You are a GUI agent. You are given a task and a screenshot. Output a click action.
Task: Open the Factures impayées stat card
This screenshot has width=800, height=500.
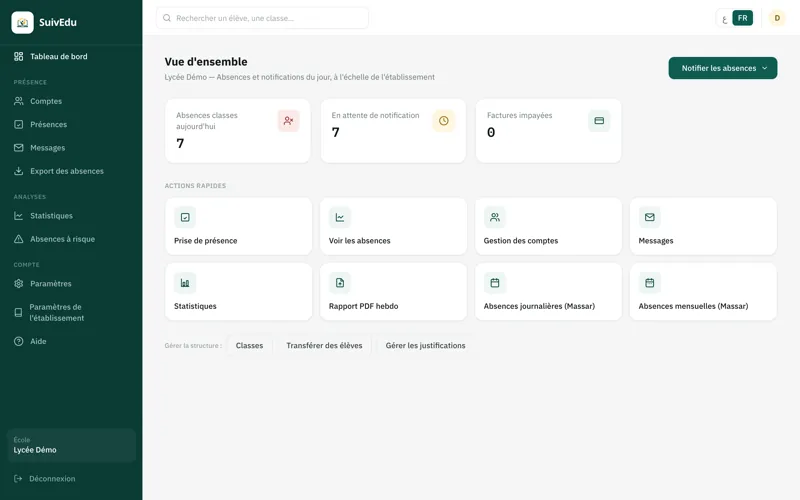(x=548, y=131)
